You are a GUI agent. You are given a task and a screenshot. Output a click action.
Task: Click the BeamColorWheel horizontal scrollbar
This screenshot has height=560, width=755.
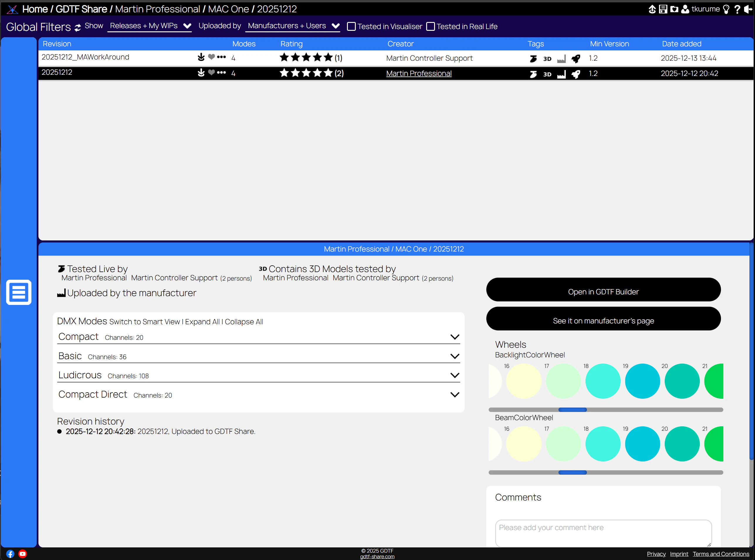point(606,472)
